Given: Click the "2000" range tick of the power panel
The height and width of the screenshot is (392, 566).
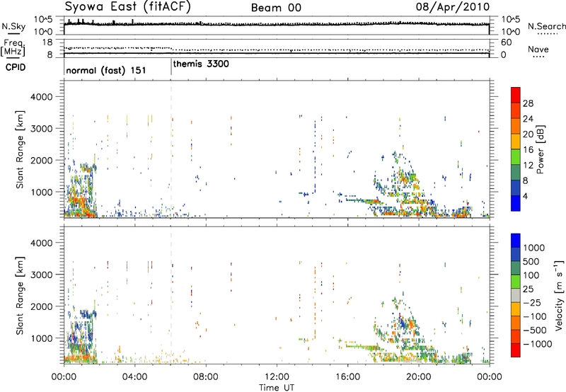Looking at the screenshot, I should (42, 160).
